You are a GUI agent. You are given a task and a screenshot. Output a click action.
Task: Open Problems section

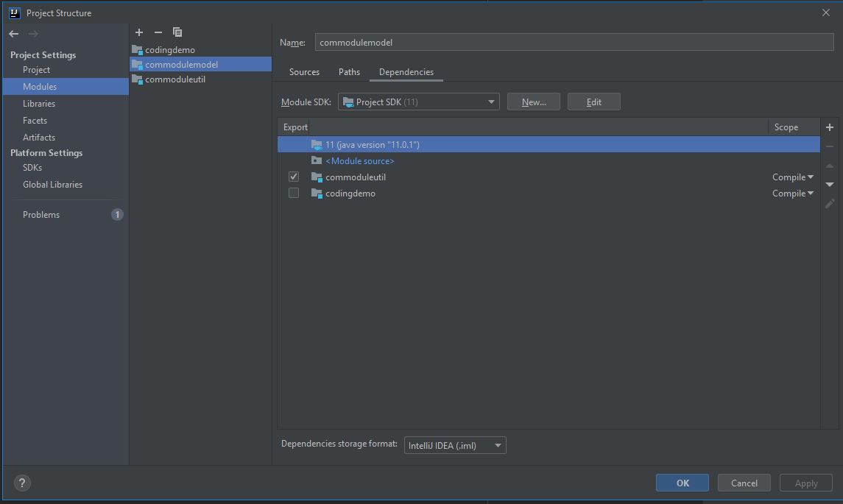click(40, 214)
